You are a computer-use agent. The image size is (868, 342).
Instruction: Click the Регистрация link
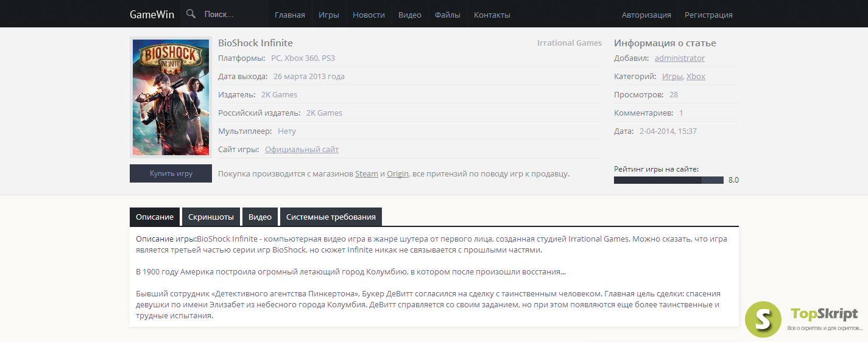click(708, 15)
